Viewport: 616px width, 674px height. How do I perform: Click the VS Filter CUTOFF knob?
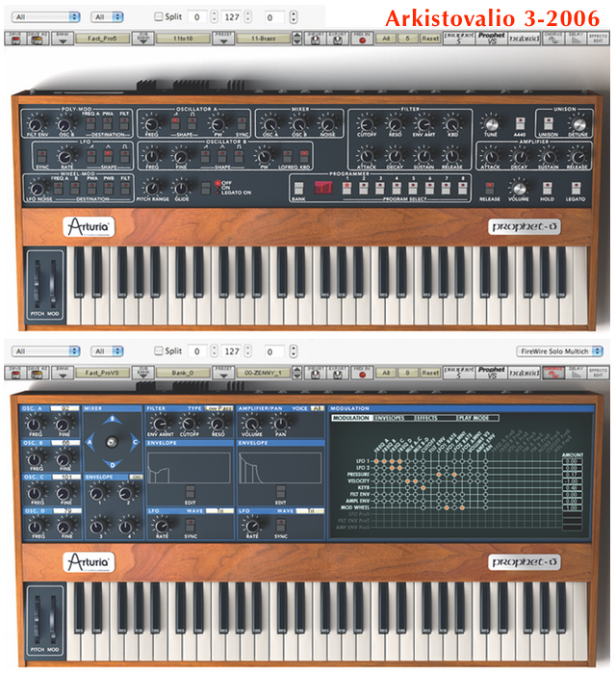point(189,425)
